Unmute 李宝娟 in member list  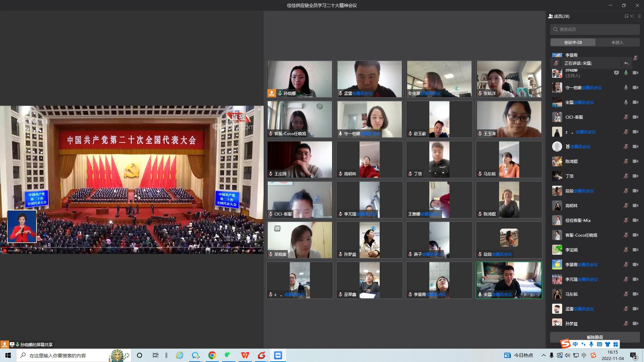[626, 250]
